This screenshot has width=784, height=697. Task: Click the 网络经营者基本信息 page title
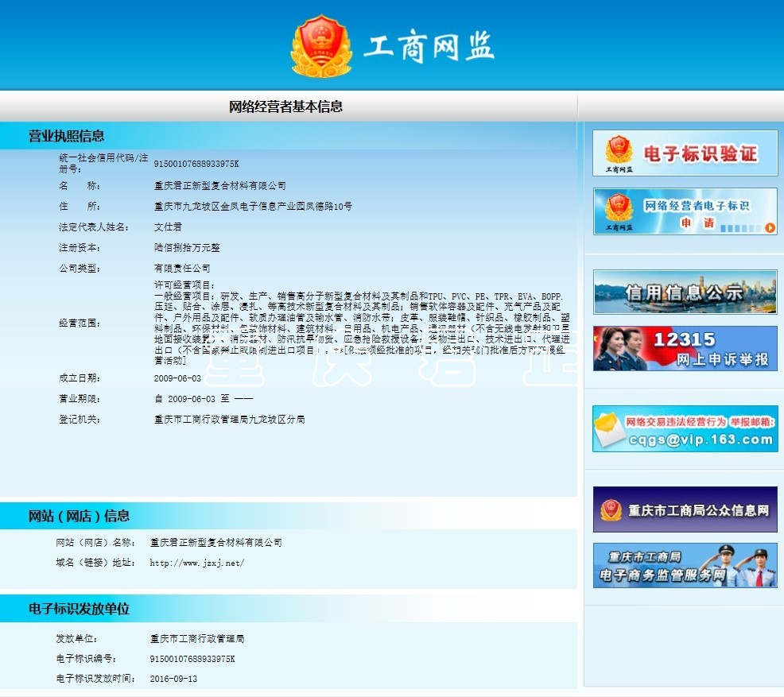tap(285, 106)
